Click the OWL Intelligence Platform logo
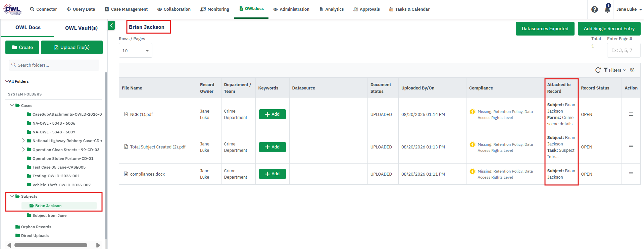This screenshot has width=644, height=249. pos(12,9)
